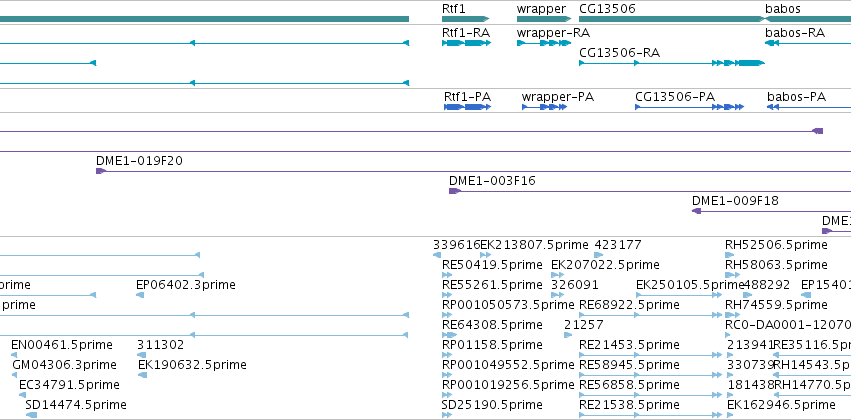
Task: Select the babos-PA protein glyph
Action: point(809,107)
